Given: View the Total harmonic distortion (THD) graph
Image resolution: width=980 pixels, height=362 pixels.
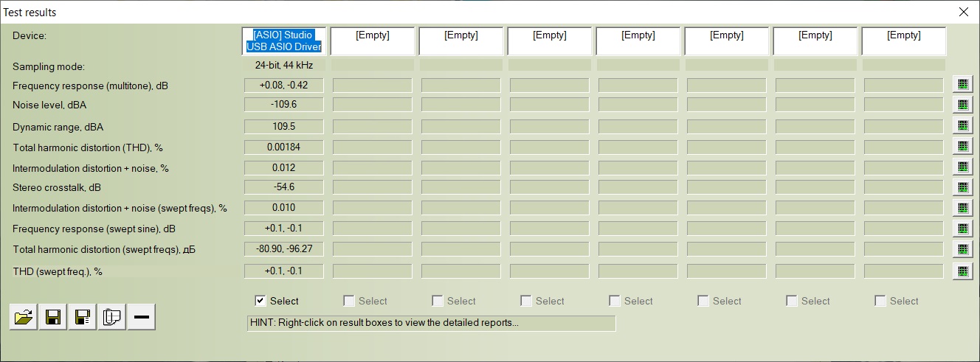Looking at the screenshot, I should (x=962, y=146).
